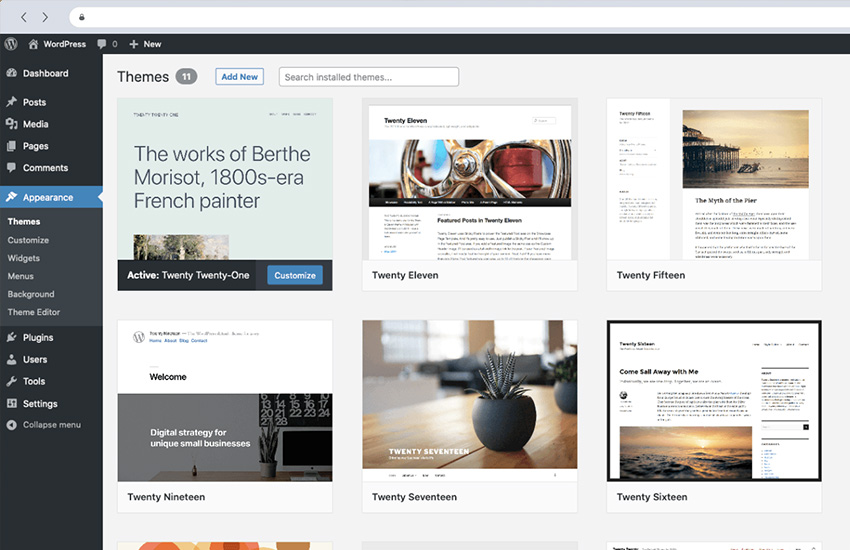Click the Twenty Sixteen theme name

pyautogui.click(x=652, y=497)
